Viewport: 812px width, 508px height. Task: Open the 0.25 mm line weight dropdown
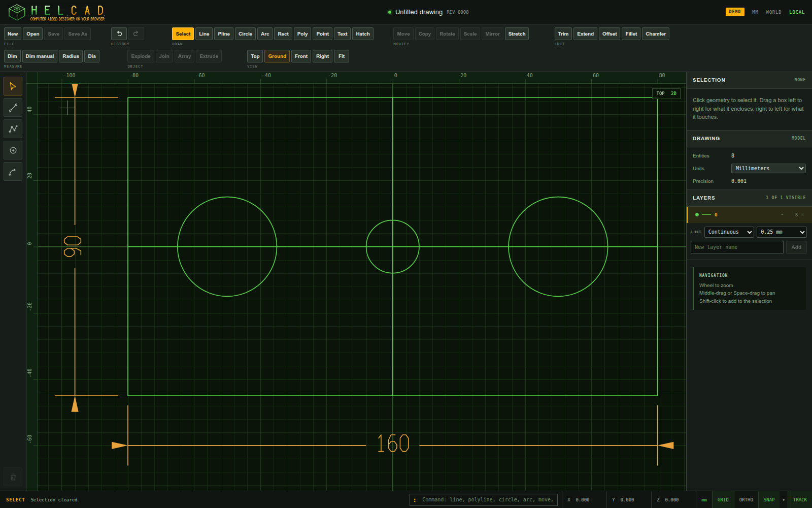(782, 232)
